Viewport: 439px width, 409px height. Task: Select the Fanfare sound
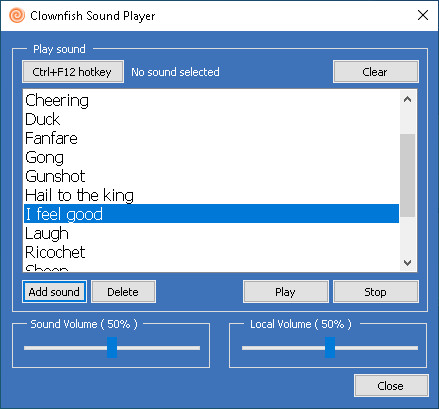(x=211, y=138)
